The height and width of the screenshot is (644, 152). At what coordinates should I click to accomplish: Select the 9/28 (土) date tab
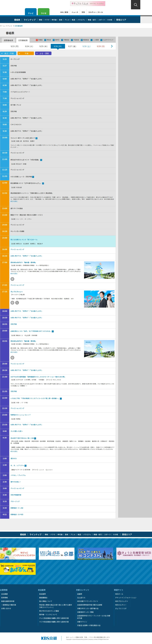pyautogui.click(x=86, y=46)
